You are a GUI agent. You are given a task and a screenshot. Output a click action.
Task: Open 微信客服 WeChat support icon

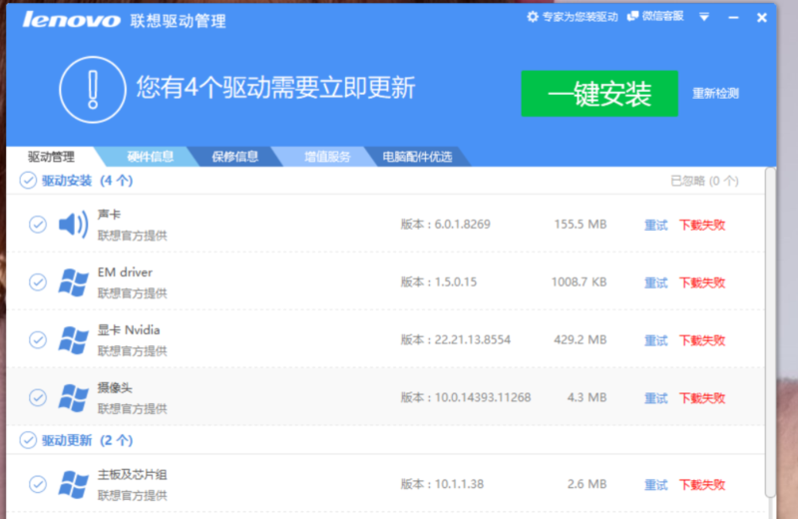pos(633,17)
